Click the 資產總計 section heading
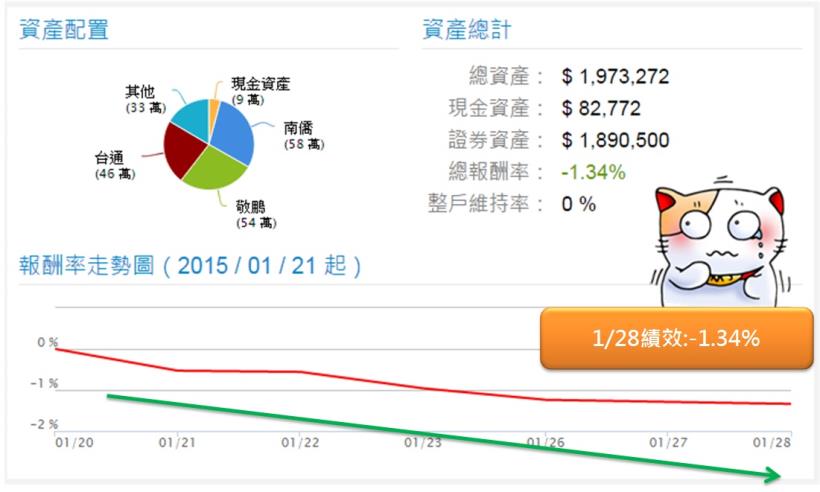 (x=467, y=30)
